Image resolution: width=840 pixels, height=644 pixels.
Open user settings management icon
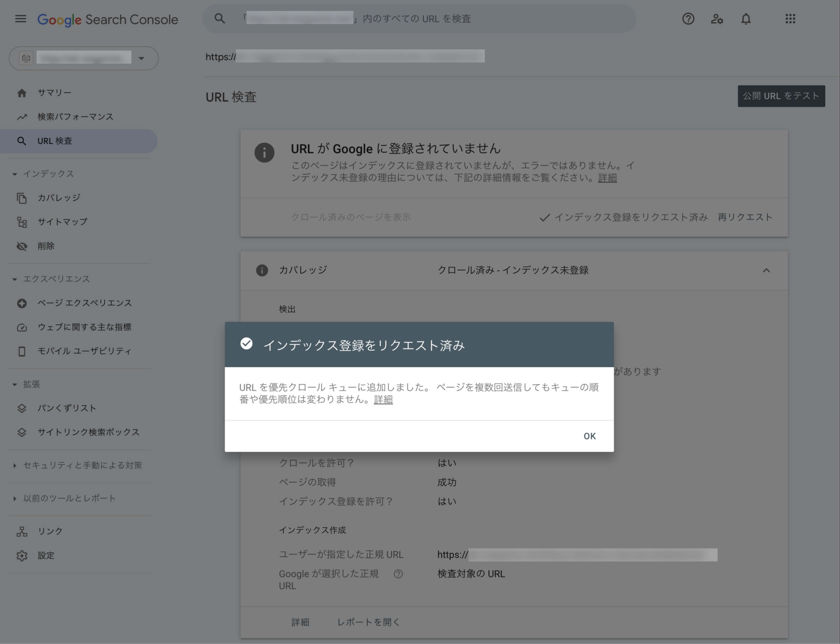(x=717, y=19)
